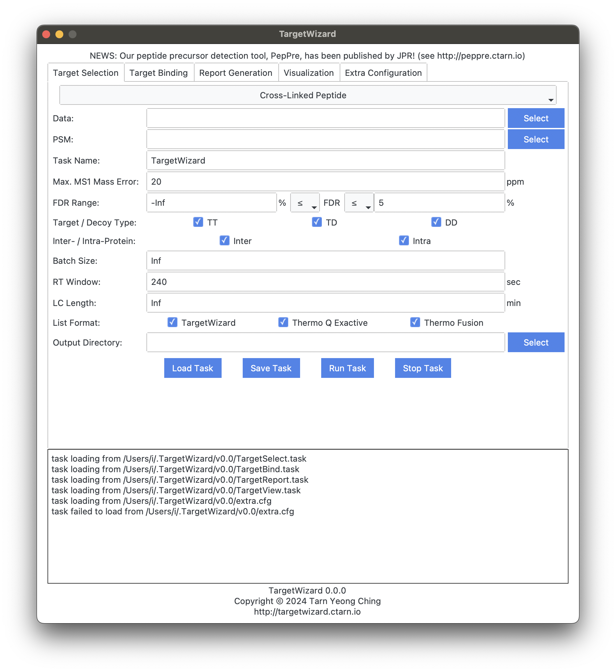Enable the TT target/decoy checkbox
616x672 pixels.
198,222
